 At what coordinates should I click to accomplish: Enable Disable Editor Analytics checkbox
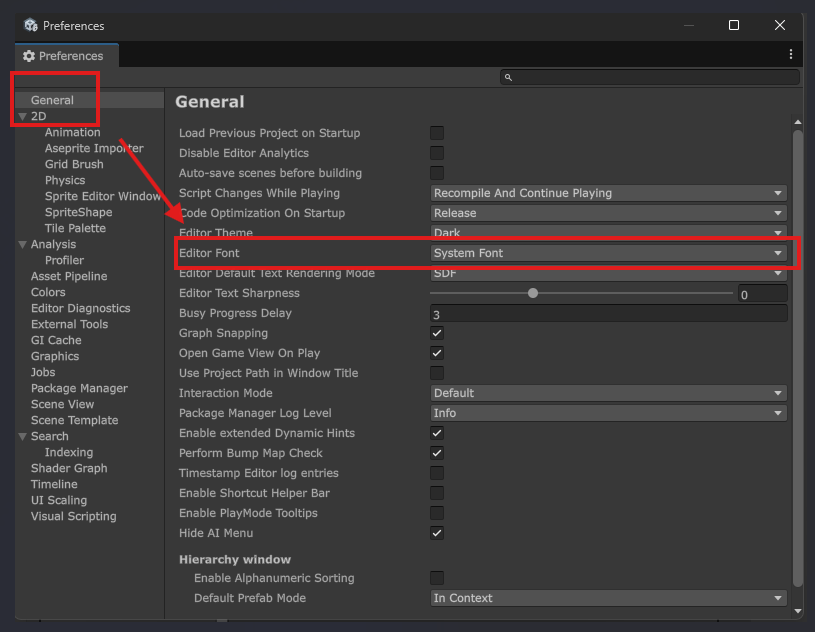[x=437, y=153]
